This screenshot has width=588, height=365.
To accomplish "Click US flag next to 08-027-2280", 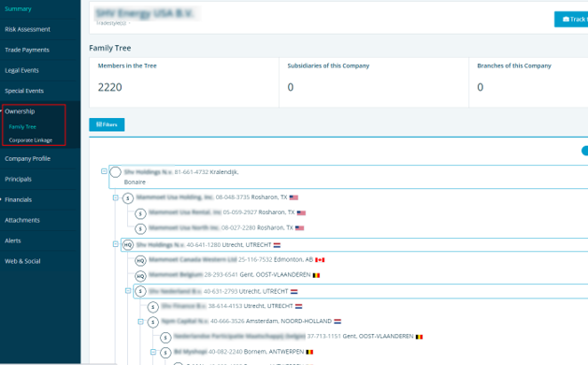I will point(300,228).
